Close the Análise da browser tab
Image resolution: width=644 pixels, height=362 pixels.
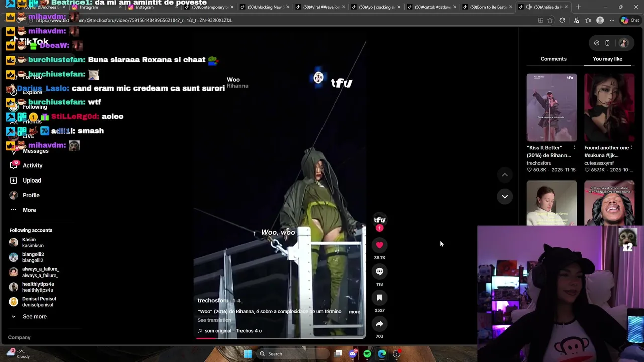coord(566,7)
